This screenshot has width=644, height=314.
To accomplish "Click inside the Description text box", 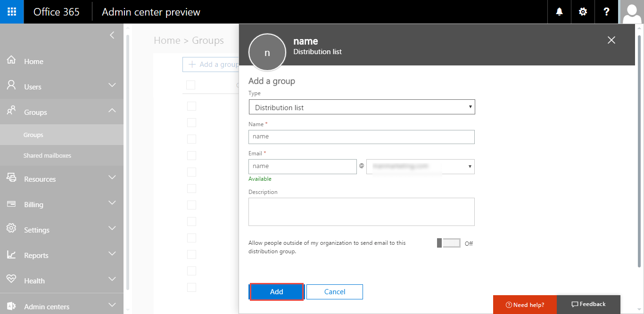I will 361,211.
